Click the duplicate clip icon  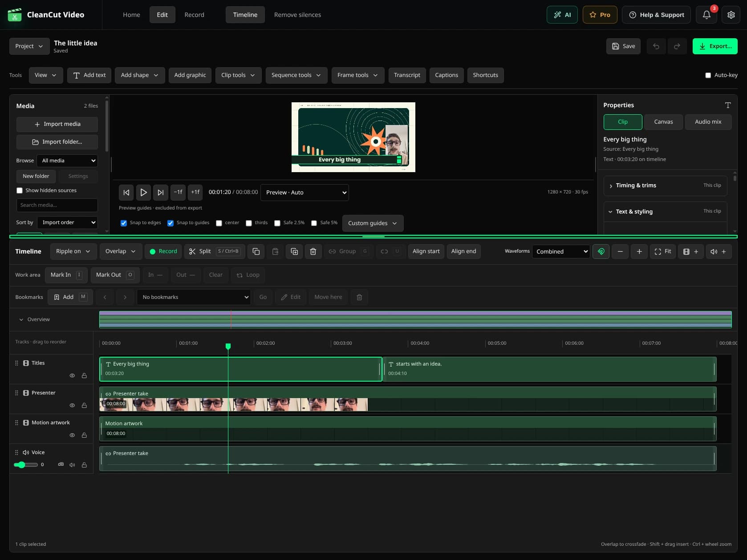pyautogui.click(x=294, y=251)
